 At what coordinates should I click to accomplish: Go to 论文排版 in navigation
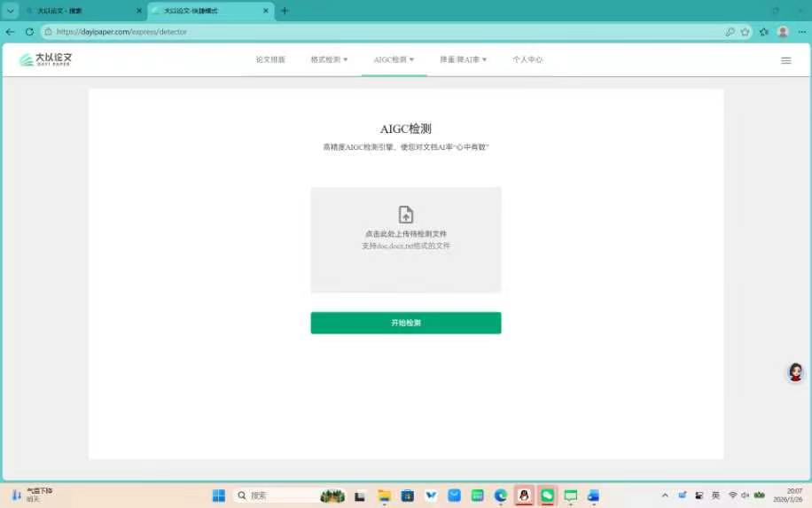pyautogui.click(x=270, y=59)
